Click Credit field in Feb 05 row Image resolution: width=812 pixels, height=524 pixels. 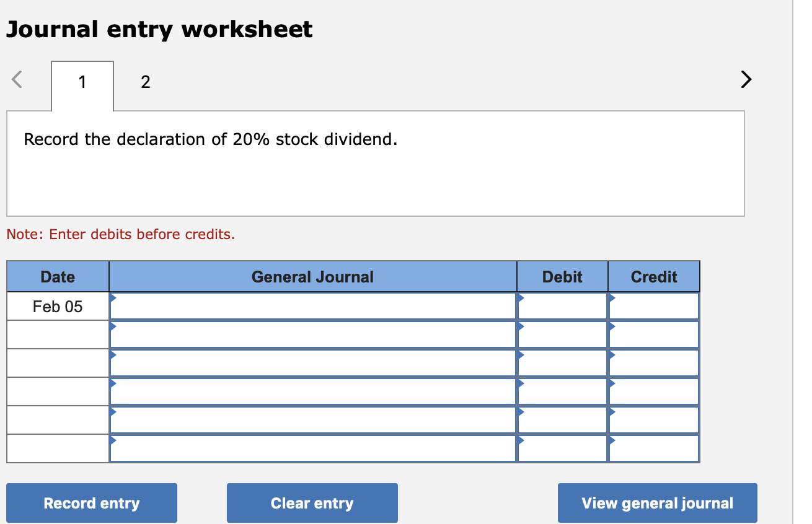(x=654, y=306)
